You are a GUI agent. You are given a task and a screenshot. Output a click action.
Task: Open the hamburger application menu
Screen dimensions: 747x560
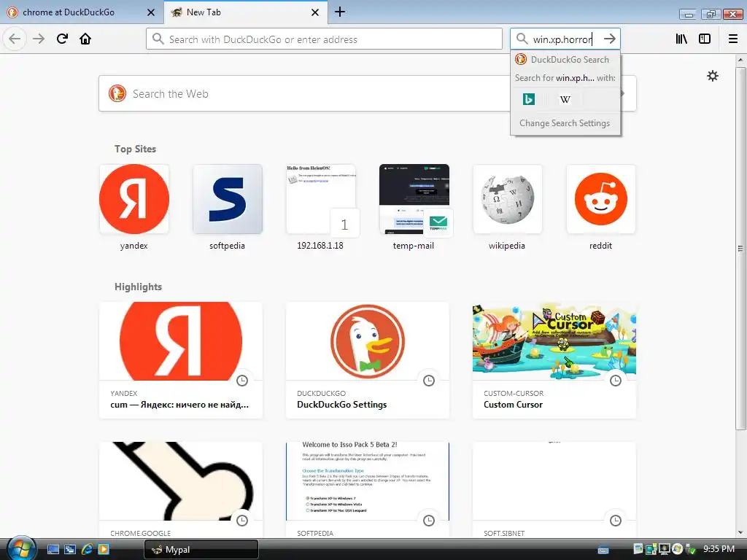pos(733,39)
